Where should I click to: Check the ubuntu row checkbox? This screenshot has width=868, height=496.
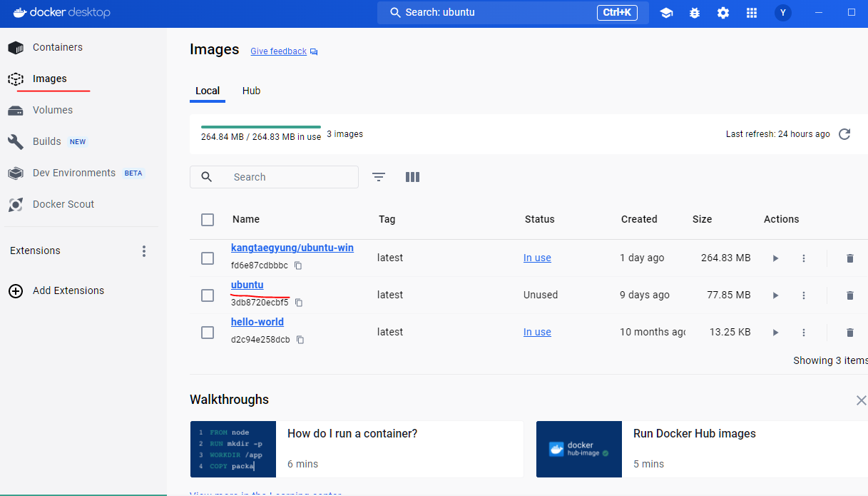point(208,295)
